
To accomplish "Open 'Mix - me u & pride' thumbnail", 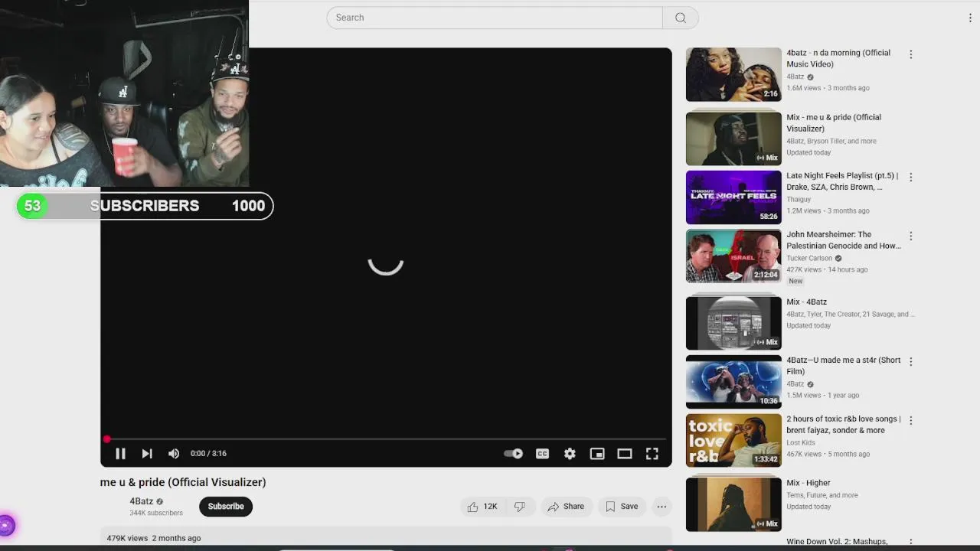I will 733,139.
